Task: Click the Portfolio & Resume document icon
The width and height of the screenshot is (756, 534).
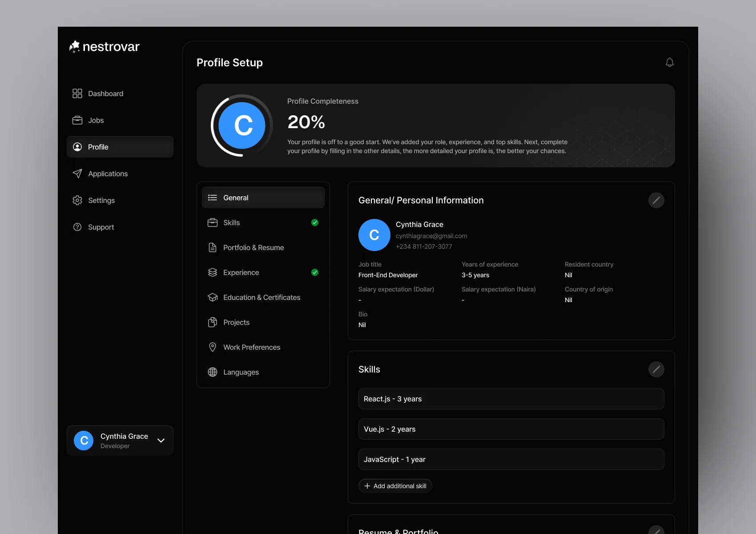Action: pyautogui.click(x=213, y=247)
